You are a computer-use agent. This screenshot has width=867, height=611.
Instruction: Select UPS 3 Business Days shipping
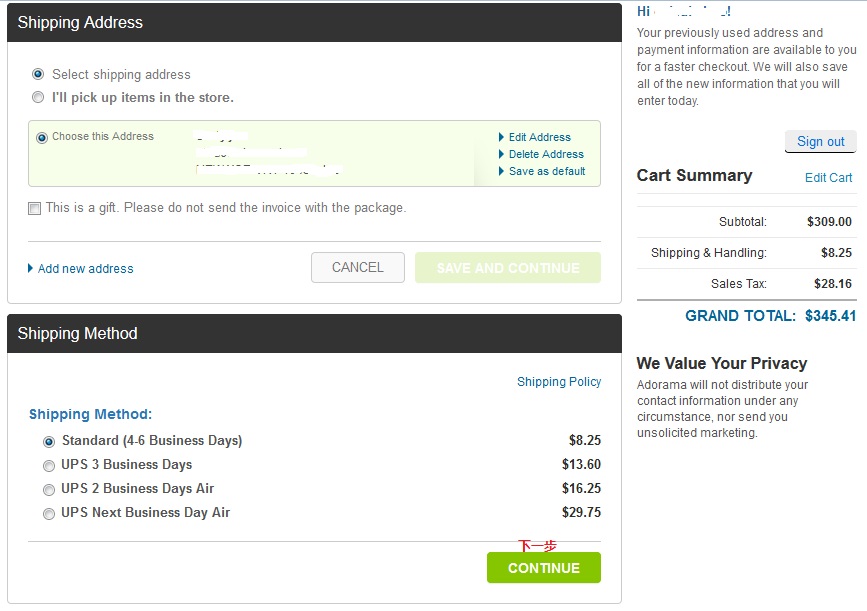(49, 465)
